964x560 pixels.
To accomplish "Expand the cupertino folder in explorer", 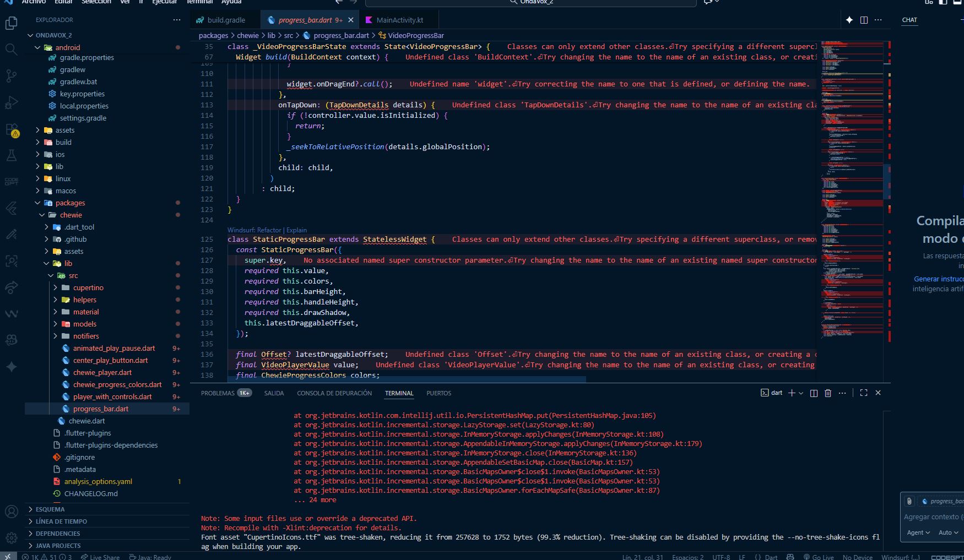I will [x=88, y=287].
